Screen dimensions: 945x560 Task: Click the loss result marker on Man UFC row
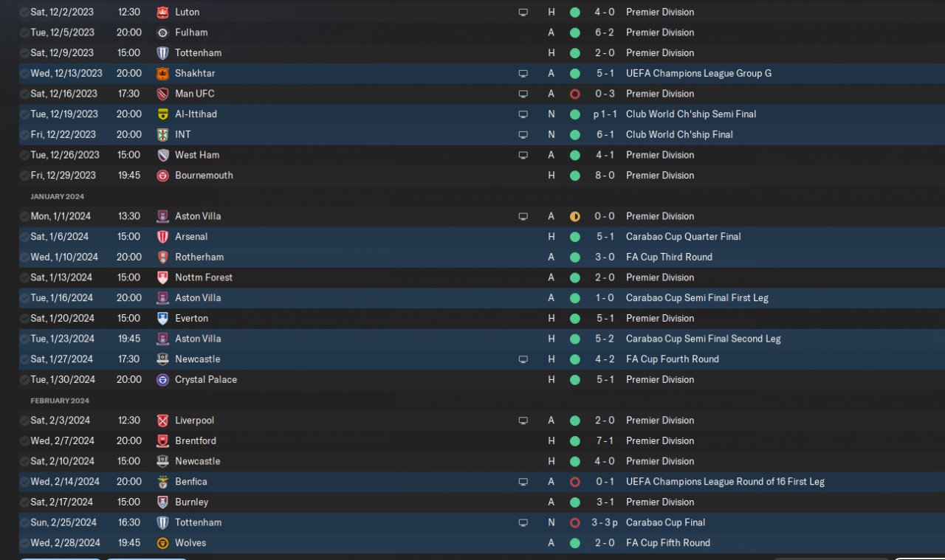pyautogui.click(x=575, y=94)
